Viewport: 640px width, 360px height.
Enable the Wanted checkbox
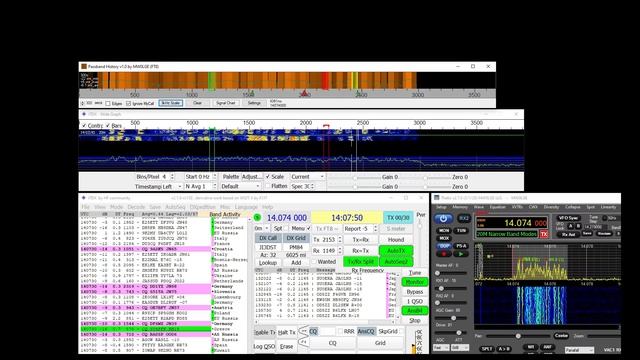tap(314, 262)
